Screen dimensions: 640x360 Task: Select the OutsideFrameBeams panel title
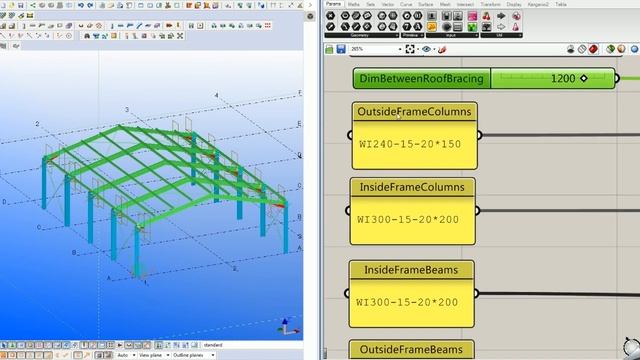point(411,349)
